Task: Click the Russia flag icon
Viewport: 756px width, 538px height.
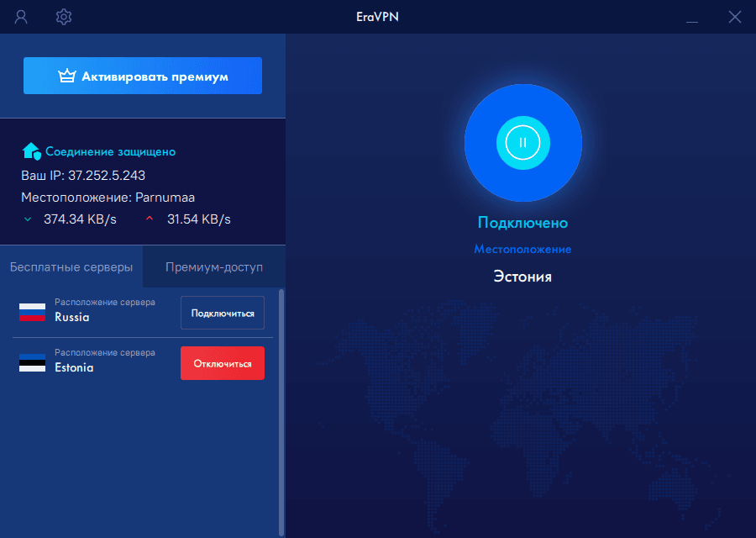Action: (x=32, y=312)
